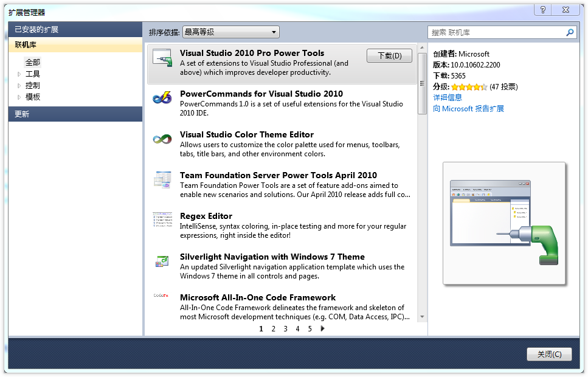The image size is (588, 377).
Task: Click the 关闭(C) close button
Action: pyautogui.click(x=549, y=354)
